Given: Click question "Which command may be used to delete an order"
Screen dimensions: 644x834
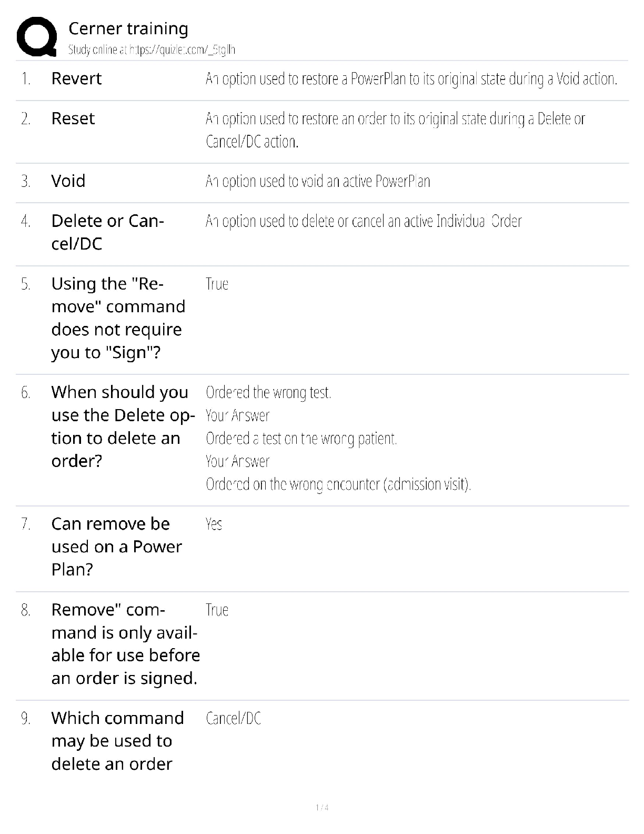Looking at the screenshot, I should pos(117,741).
